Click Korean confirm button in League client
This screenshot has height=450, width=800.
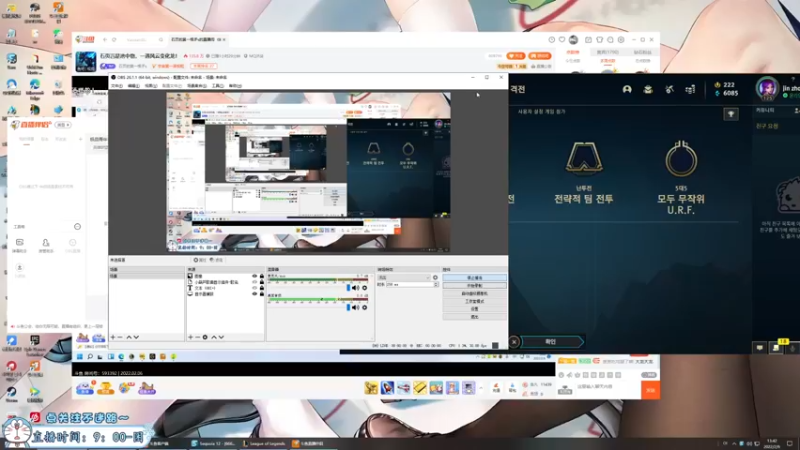pos(551,342)
